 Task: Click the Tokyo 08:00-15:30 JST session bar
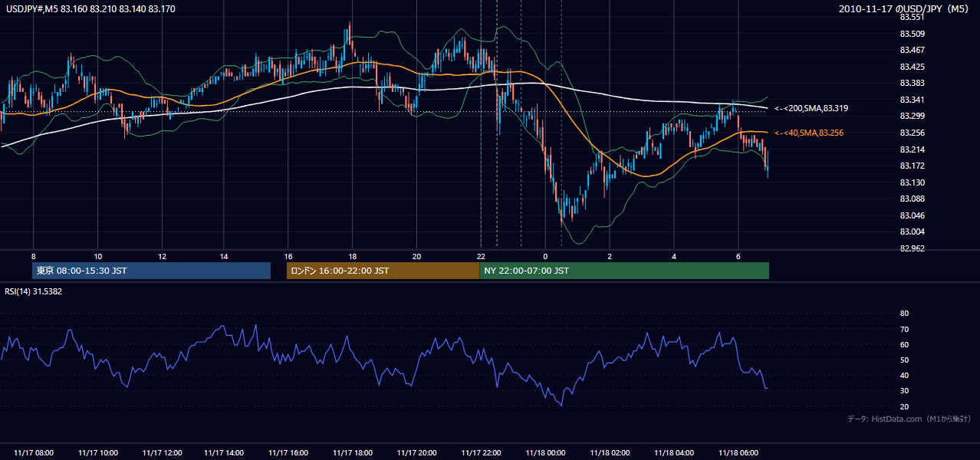152,271
